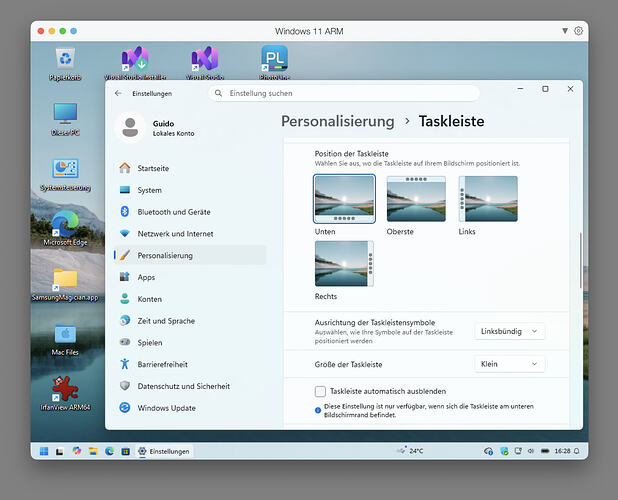Open Copilot from the taskbar
Viewport: 618px width, 500px height.
point(77,451)
